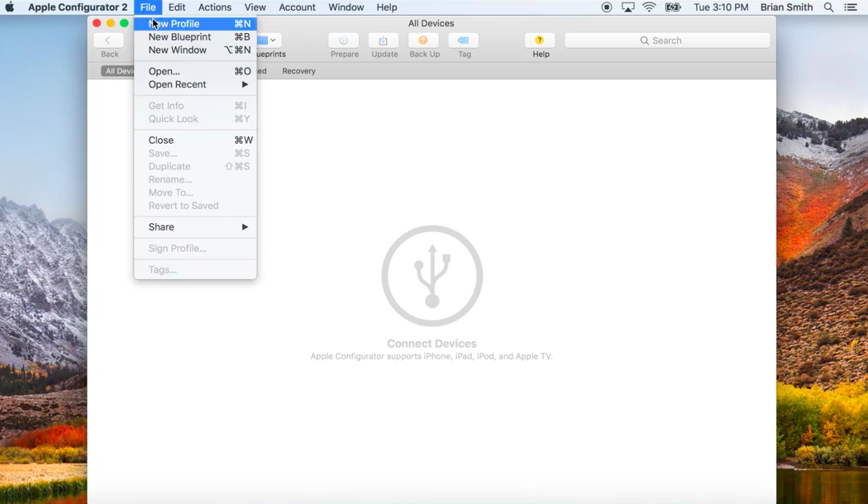This screenshot has height=504, width=868.
Task: Select the All Devices tab
Action: (x=118, y=71)
